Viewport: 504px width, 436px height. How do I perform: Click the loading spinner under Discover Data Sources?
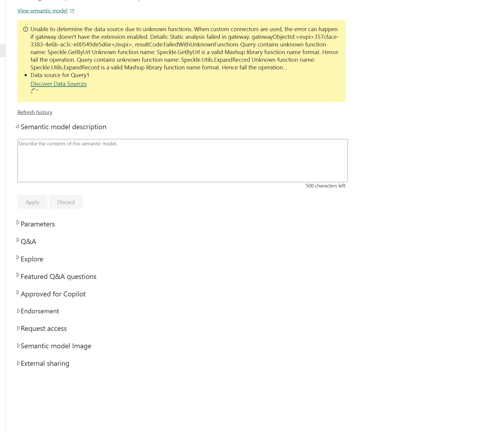34,91
